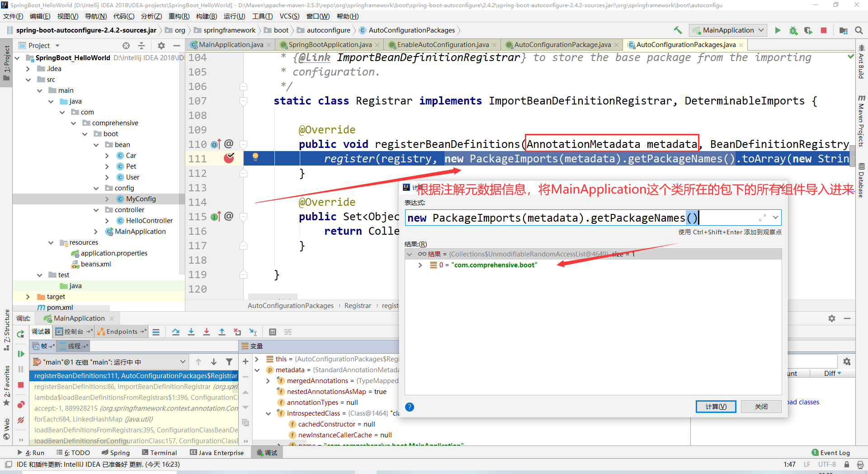This screenshot has height=474, width=868.
Task: Switch to the EnableAutoConfiguration.java tab
Action: click(443, 45)
